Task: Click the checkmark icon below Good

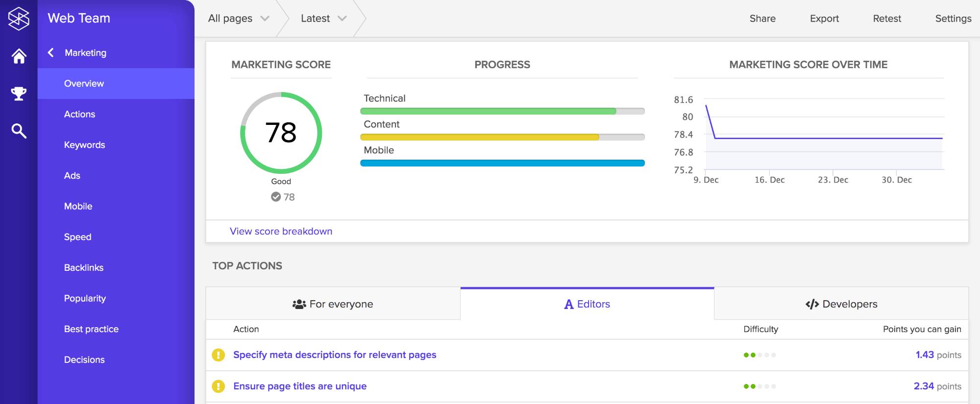Action: [276, 197]
